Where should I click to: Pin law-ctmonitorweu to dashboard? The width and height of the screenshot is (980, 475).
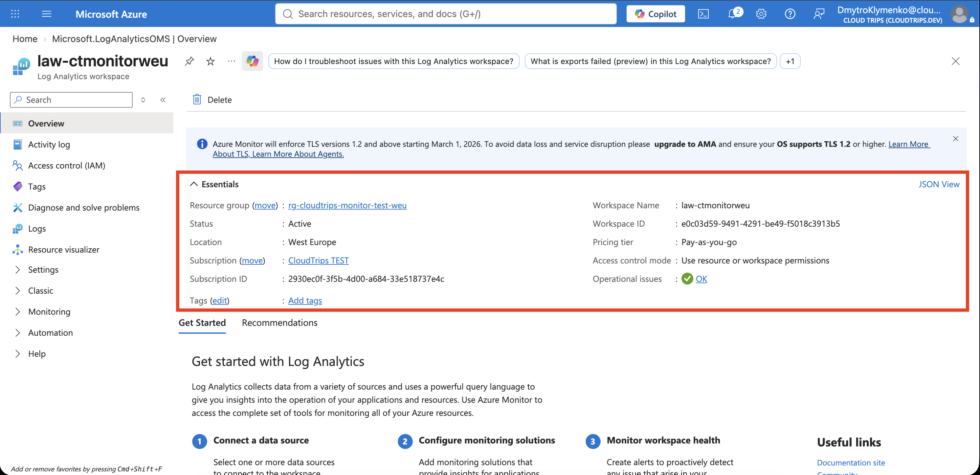click(x=189, y=61)
